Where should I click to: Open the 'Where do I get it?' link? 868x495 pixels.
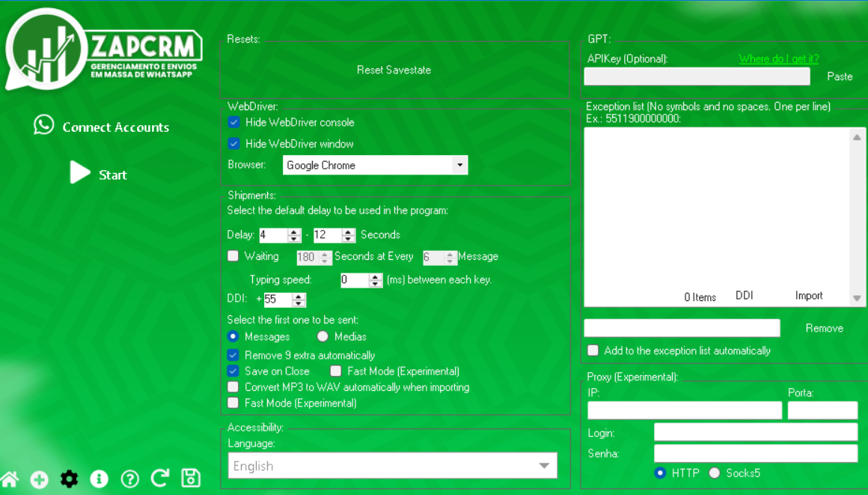point(778,59)
